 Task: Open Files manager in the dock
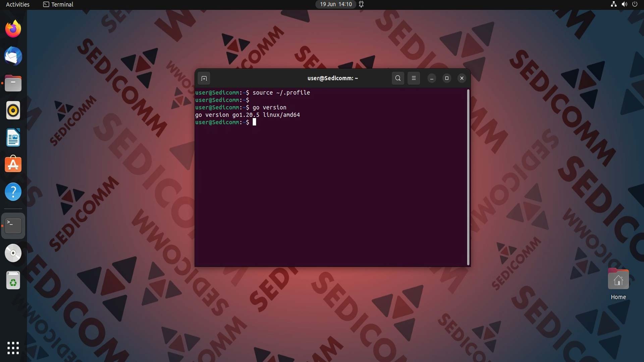pos(13,83)
